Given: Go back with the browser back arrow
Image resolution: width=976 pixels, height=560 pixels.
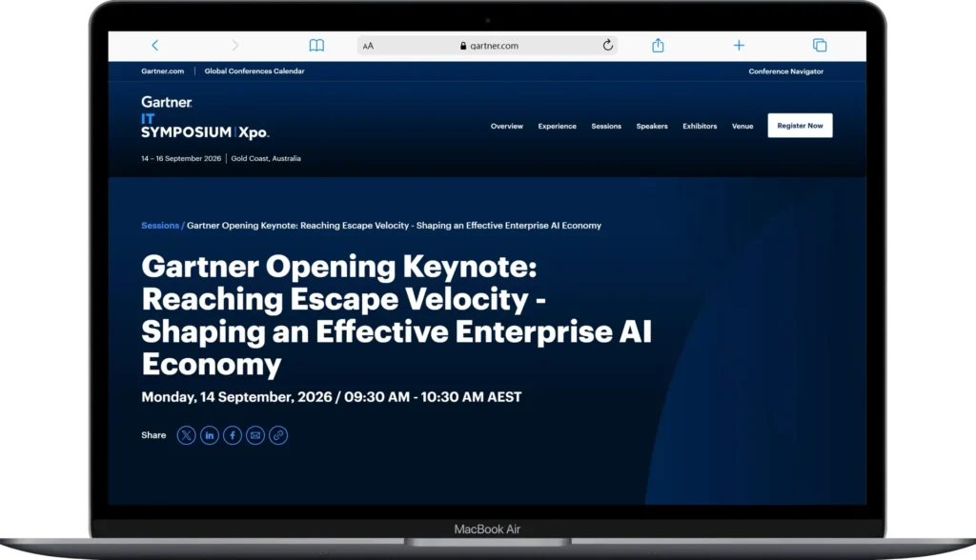Looking at the screenshot, I should (x=155, y=46).
